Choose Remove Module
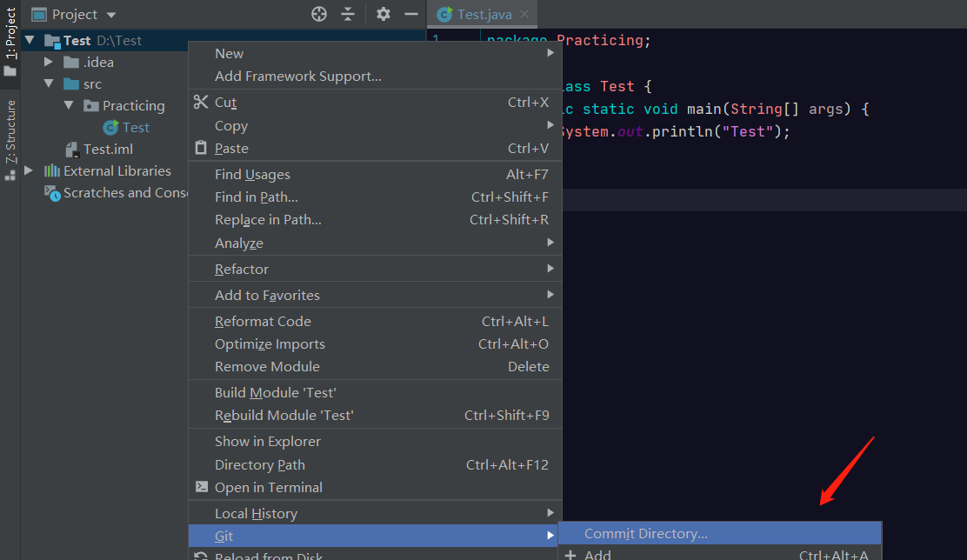This screenshot has height=560, width=967. click(375, 367)
